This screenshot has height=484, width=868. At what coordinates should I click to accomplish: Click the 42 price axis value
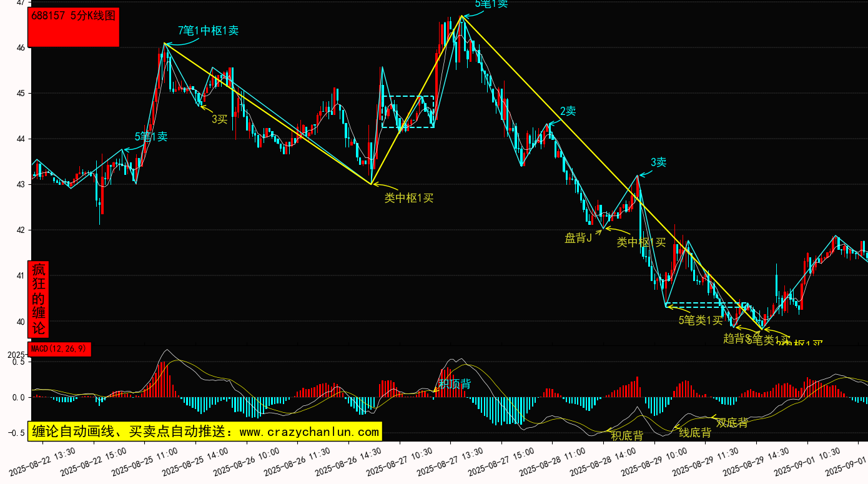tap(21, 230)
